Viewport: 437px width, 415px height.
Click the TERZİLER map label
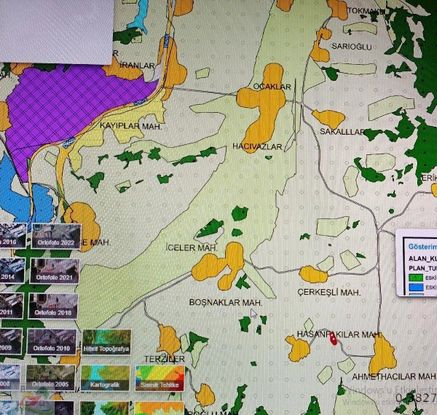[165, 359]
